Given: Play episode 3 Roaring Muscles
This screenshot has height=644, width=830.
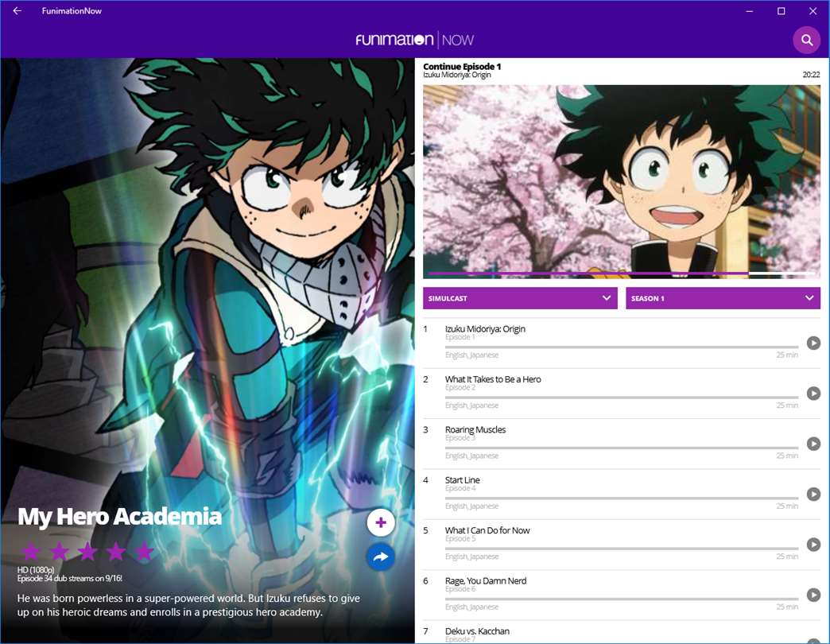Looking at the screenshot, I should [813, 444].
